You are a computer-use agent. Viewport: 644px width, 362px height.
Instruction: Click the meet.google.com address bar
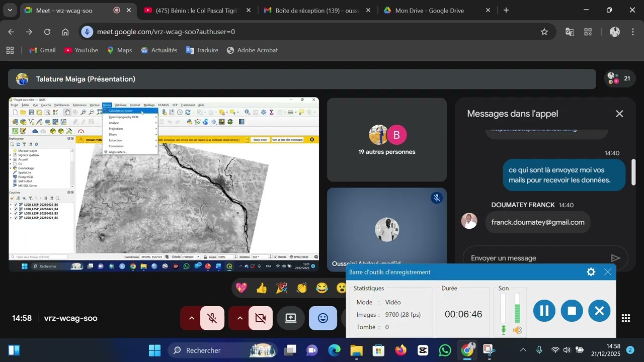317,32
